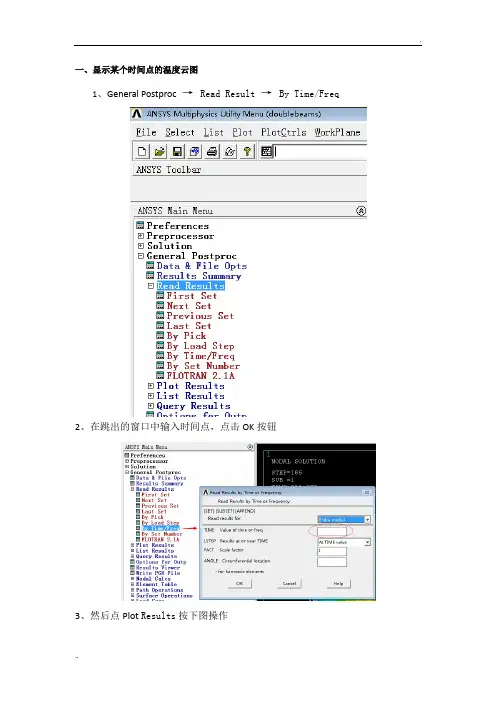Click the Open ANSYS File folder icon
Screen dimensions: 496x702
(159, 151)
